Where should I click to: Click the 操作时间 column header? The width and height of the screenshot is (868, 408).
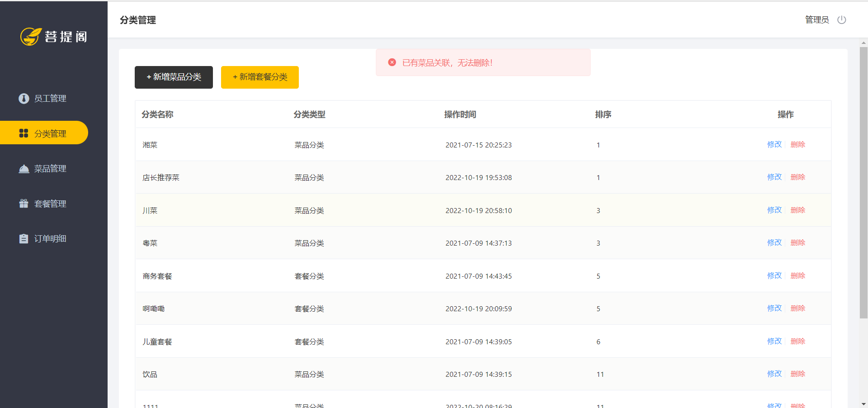pos(460,114)
